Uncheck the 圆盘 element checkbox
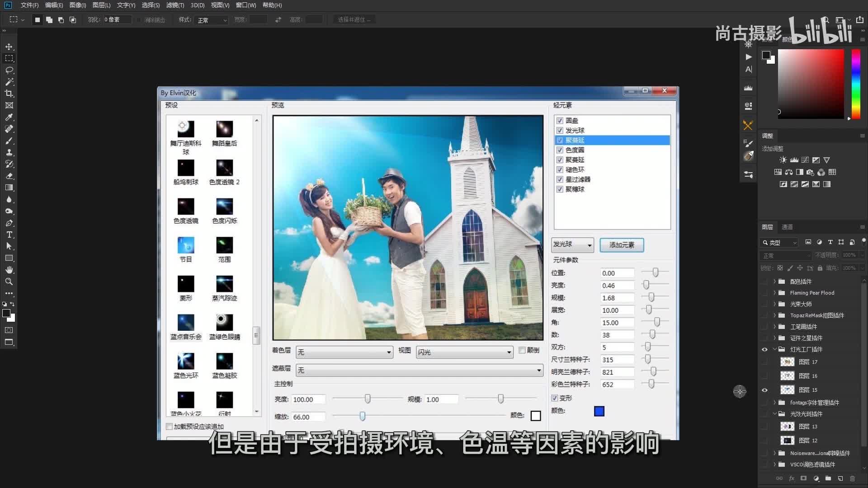868x488 pixels. [x=560, y=121]
